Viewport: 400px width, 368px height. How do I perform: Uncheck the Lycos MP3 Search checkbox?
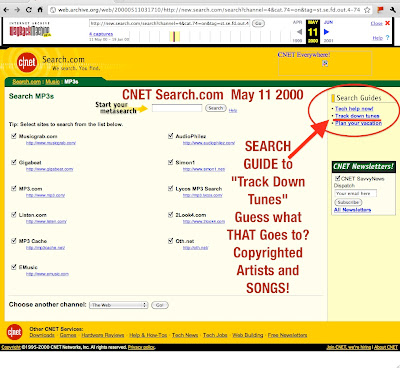coord(170,189)
